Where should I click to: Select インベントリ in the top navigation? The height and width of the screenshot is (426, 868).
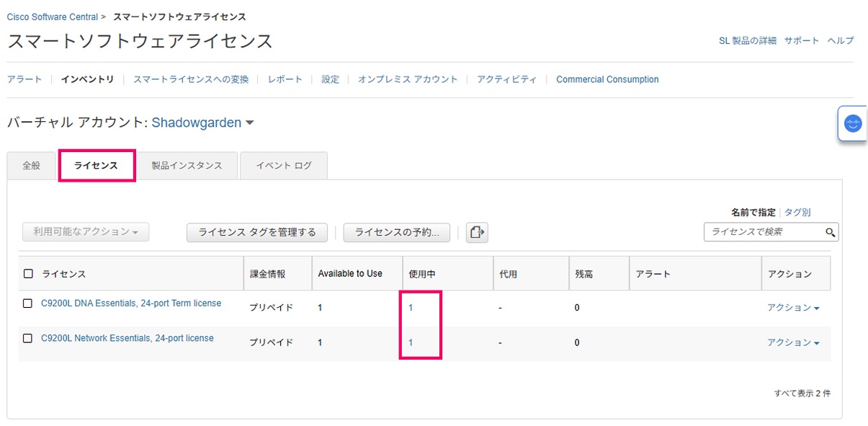(x=87, y=79)
